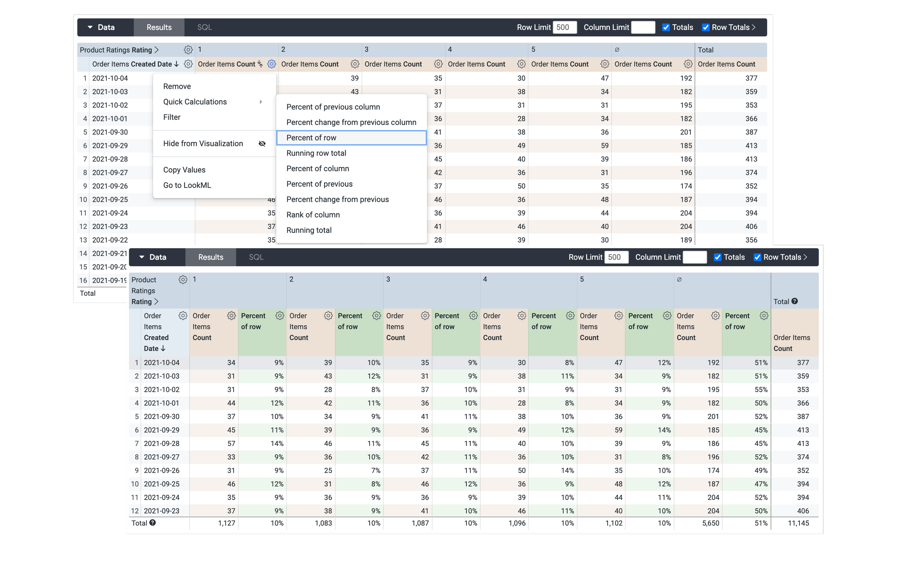The height and width of the screenshot is (578, 924).
Task: Switch to the SQL tab
Action: [x=204, y=27]
